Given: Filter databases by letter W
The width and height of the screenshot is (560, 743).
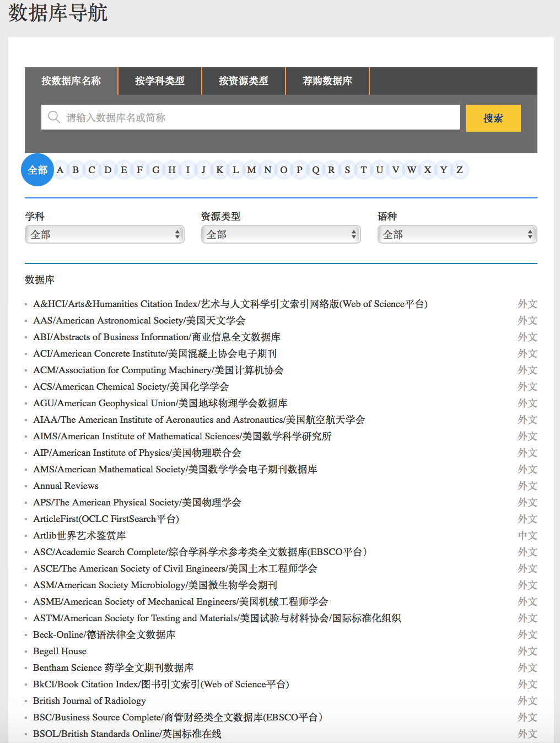Looking at the screenshot, I should 411,170.
